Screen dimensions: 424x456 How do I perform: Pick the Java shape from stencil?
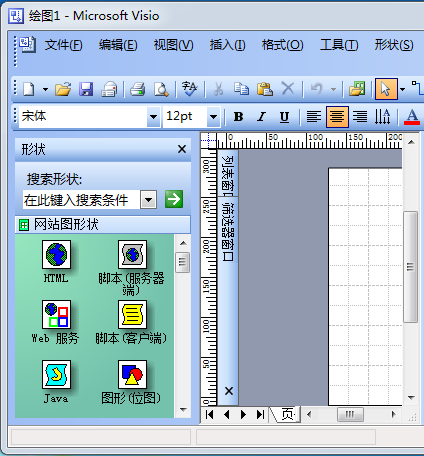(56, 382)
